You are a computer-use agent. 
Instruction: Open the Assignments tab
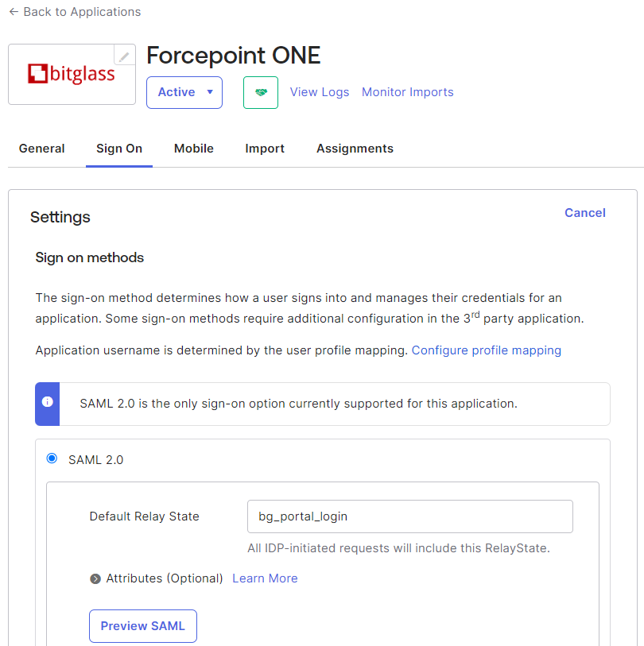click(355, 149)
